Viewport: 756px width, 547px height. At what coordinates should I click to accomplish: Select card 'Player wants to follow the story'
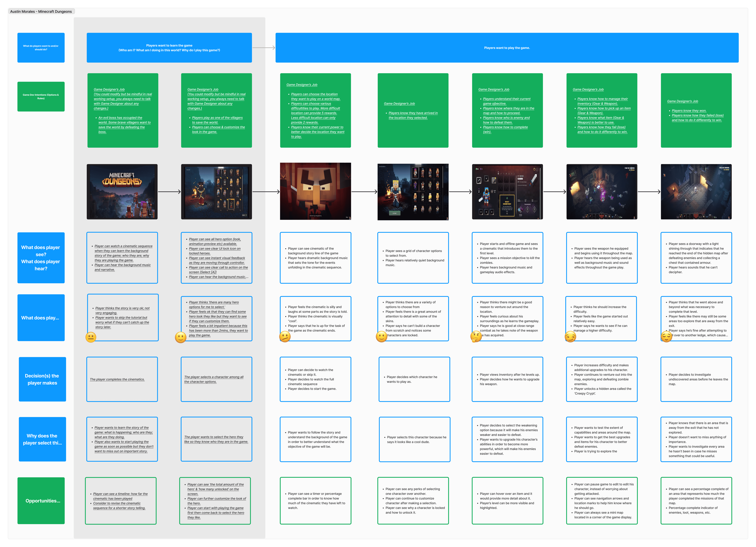315,439
